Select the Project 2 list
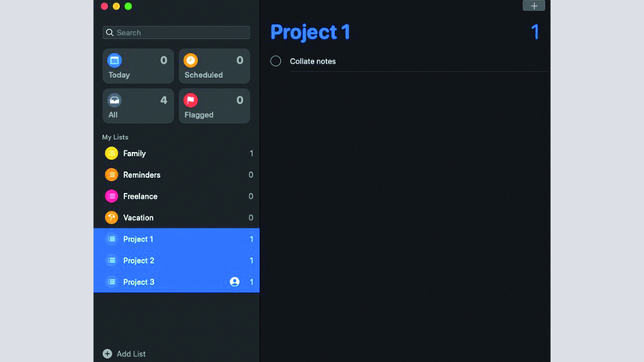The image size is (644, 362). 138,261
